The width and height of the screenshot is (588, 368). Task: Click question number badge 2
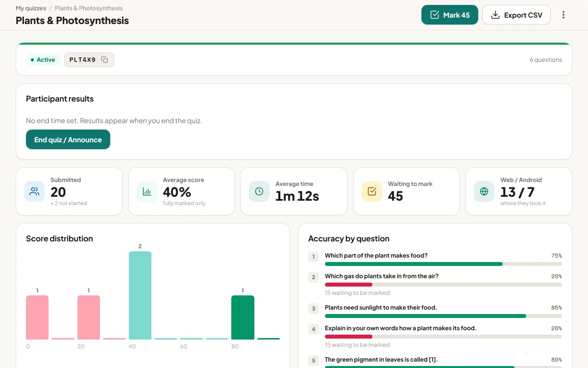314,277
